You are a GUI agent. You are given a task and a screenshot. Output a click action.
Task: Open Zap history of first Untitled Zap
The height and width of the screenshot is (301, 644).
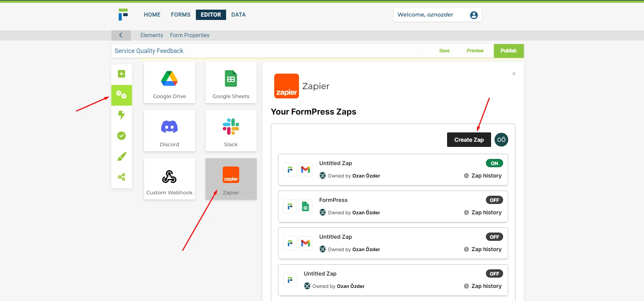(483, 176)
